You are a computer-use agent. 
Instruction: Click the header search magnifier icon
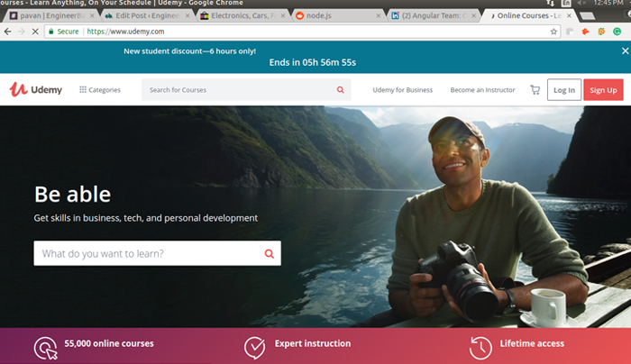[x=341, y=90]
